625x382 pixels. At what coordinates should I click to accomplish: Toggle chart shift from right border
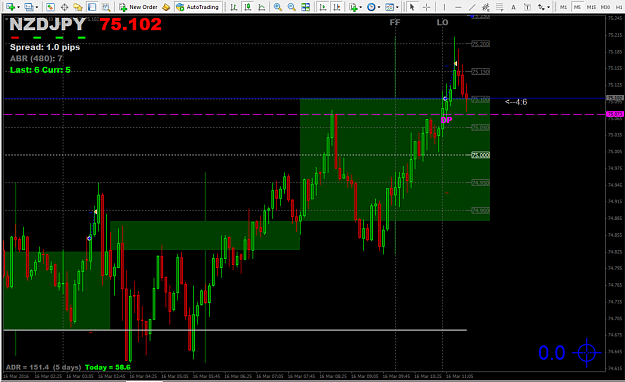(337, 7)
